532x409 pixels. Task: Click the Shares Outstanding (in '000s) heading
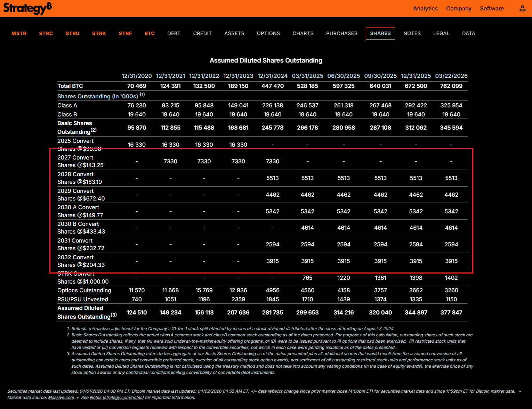(x=98, y=96)
